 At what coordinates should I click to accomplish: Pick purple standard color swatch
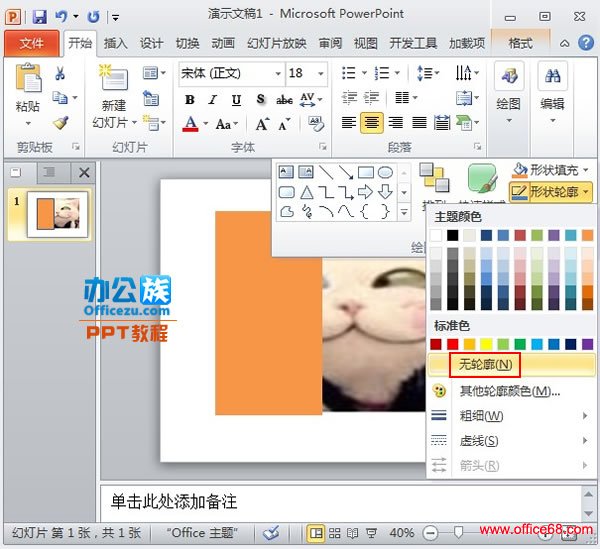[x=587, y=344]
